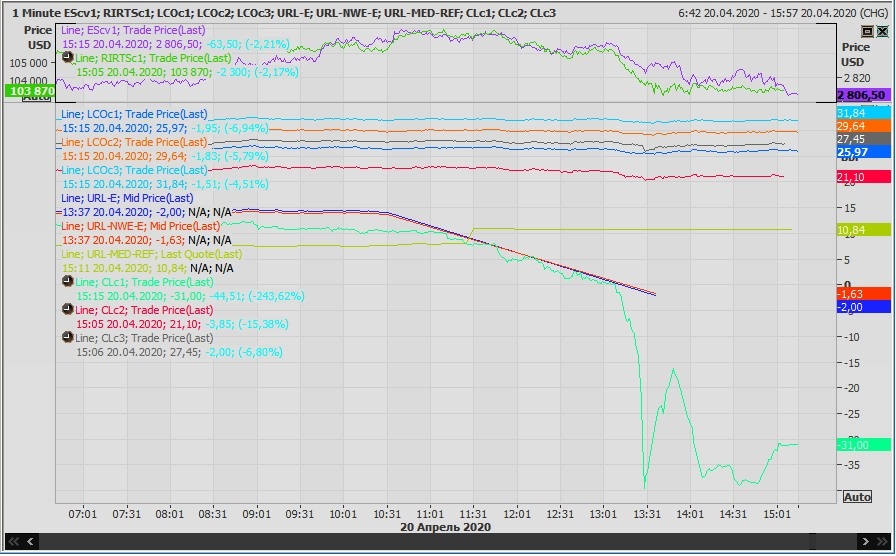Viewport: 896px width, 556px height.
Task: Select the red 21,10 price tag
Action: tap(863, 177)
